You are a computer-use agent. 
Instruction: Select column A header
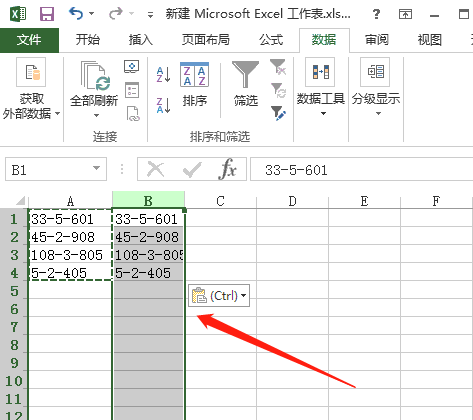click(70, 201)
